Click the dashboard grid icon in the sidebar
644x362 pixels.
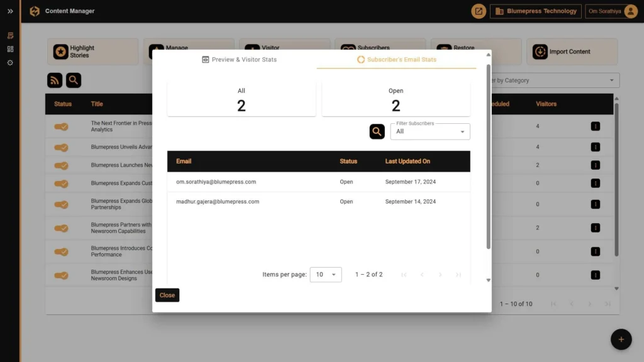coord(9,49)
